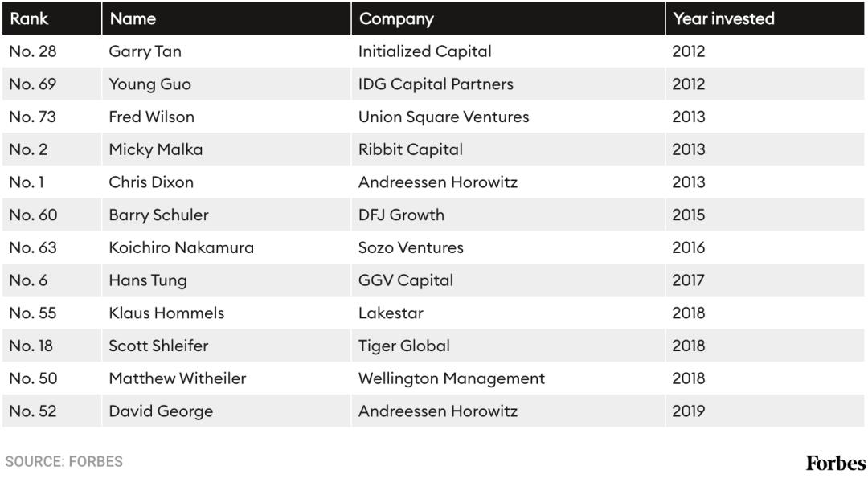The image size is (868, 495).
Task: Click the Rank column header
Action: point(29,18)
